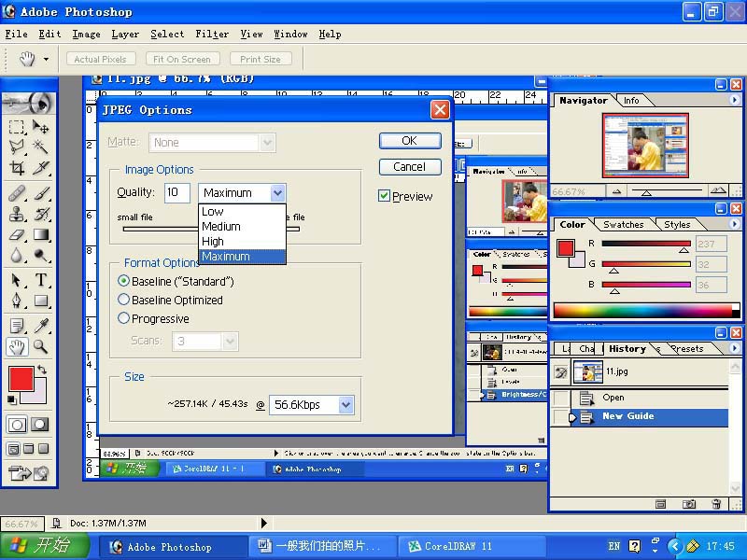Toggle the Preview checkbox
The height and width of the screenshot is (560, 747).
point(384,196)
